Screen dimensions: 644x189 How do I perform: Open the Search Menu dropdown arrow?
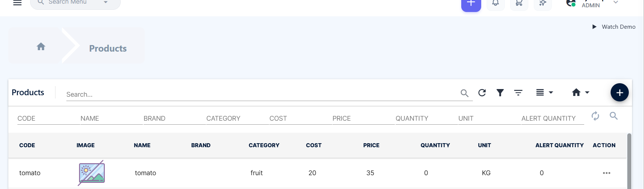coord(106,2)
